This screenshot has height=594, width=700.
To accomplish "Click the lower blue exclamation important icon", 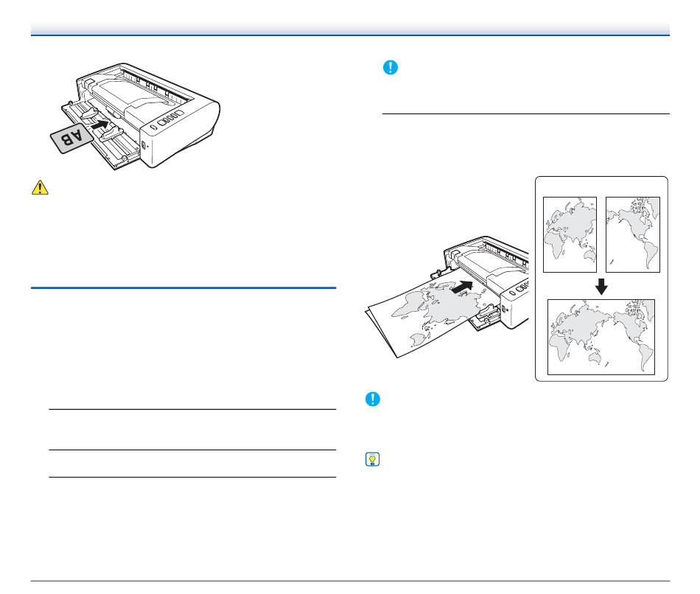I will point(372,399).
